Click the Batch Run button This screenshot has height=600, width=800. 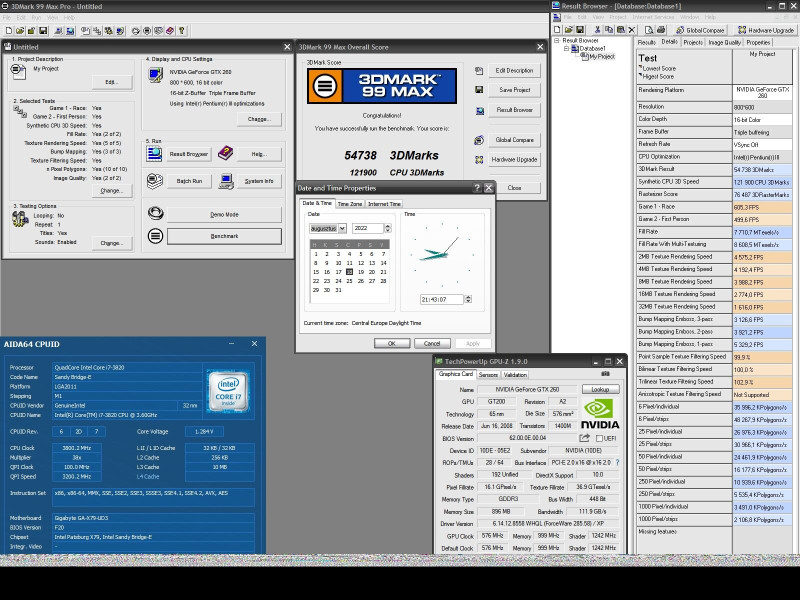click(x=189, y=181)
